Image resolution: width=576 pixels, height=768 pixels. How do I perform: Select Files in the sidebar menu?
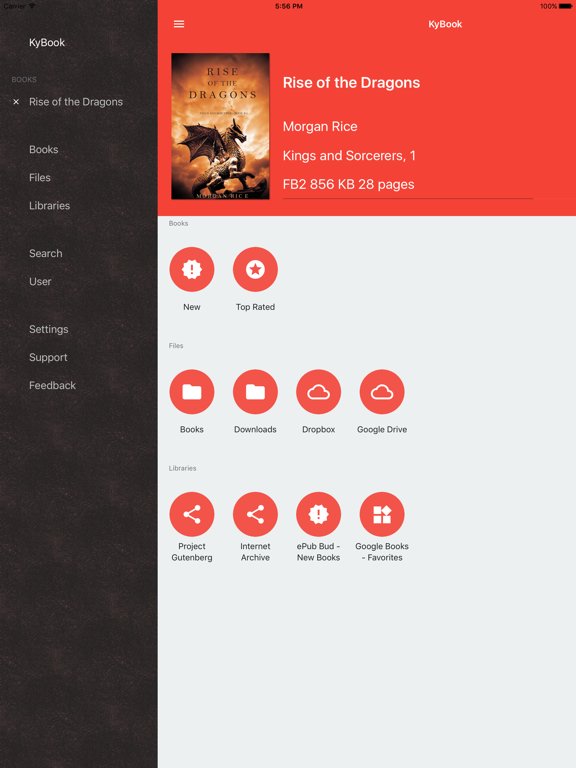click(40, 177)
